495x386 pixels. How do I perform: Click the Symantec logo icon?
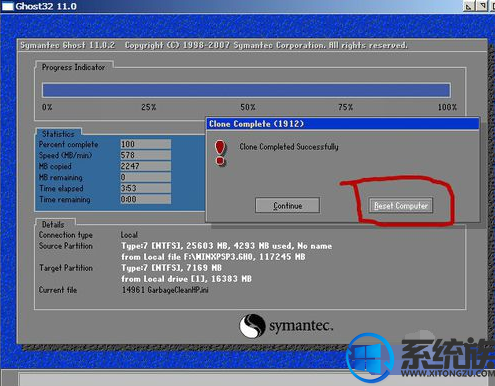[252, 326]
